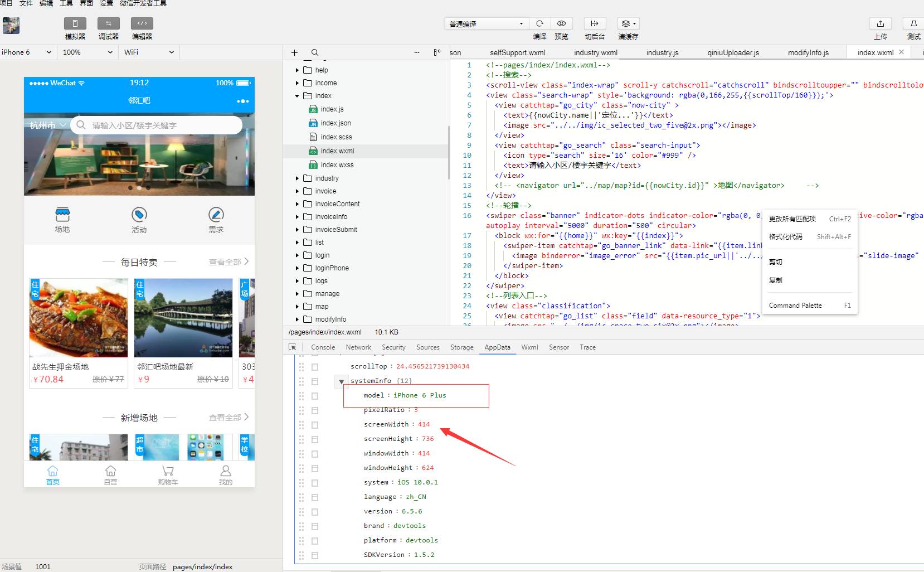Toggle the 调试器 debugger panel icon
Screen dimensions: 924x572
click(109, 23)
